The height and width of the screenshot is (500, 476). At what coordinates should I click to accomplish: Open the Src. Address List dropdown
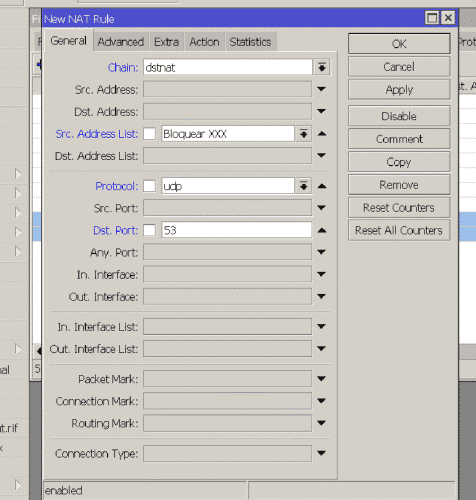click(x=304, y=134)
